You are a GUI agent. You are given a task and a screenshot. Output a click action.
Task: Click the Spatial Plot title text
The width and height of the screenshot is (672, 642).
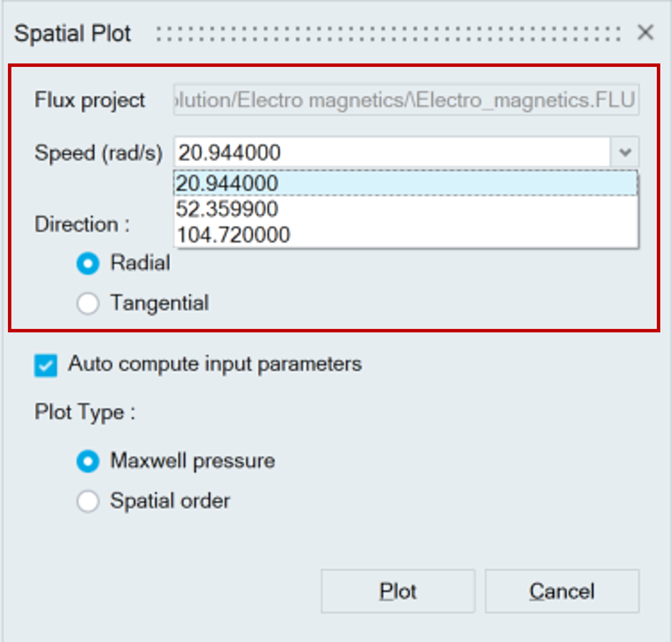point(73,34)
